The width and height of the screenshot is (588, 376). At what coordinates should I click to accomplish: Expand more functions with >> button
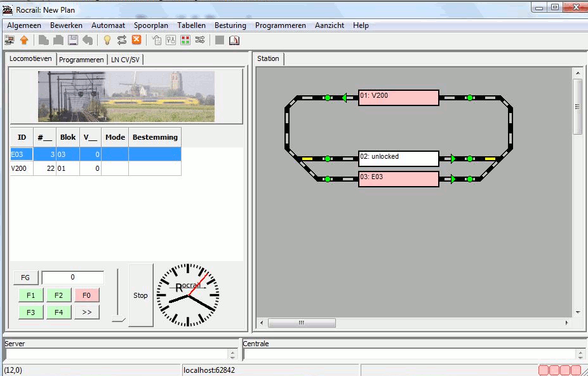point(86,312)
